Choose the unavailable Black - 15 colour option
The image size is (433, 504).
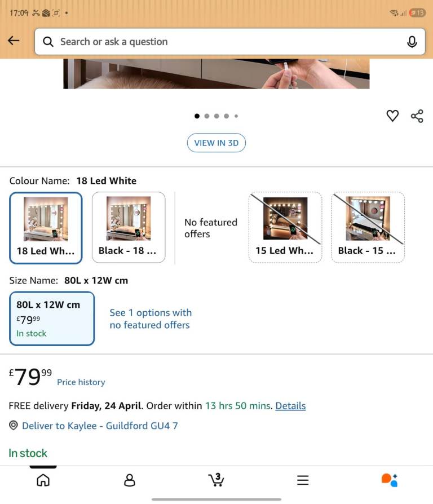click(x=368, y=228)
